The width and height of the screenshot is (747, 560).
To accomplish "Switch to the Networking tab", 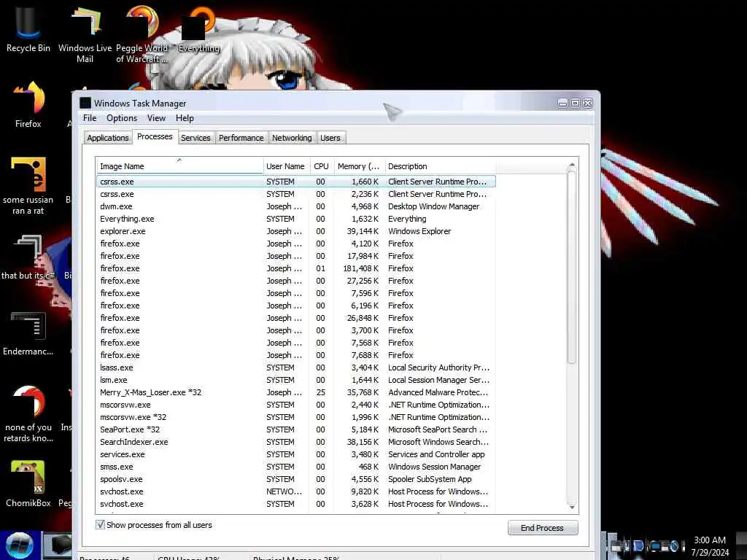I will 292,138.
